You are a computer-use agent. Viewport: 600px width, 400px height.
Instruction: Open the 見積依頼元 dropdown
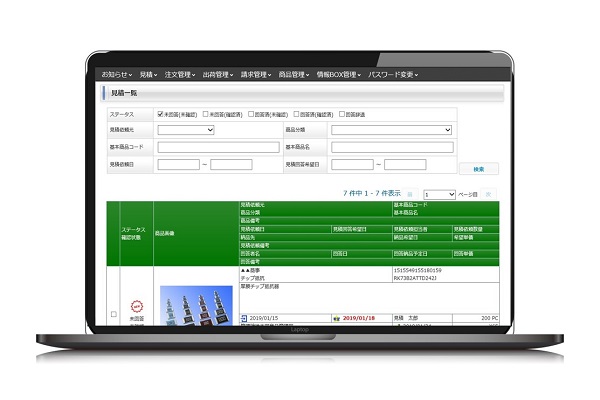click(186, 130)
